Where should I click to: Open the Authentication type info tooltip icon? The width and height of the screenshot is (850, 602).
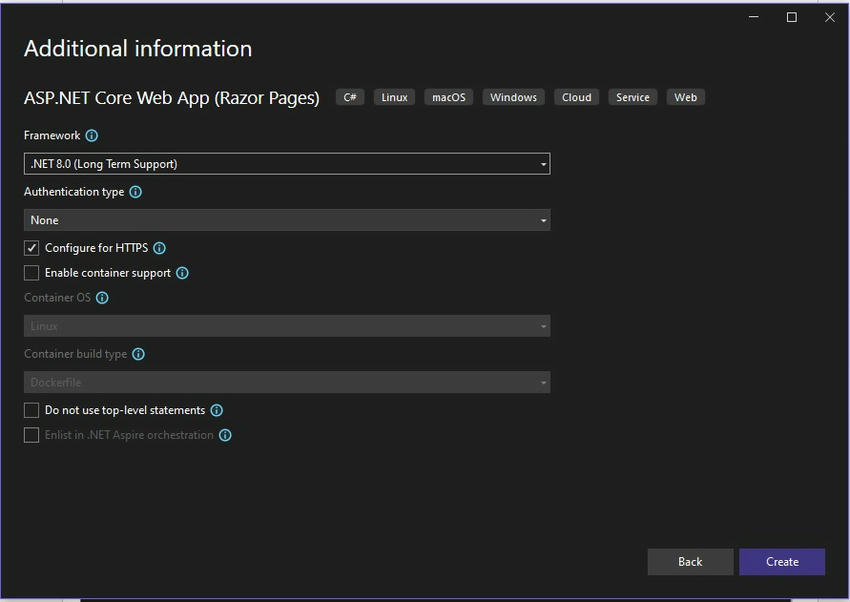137,192
